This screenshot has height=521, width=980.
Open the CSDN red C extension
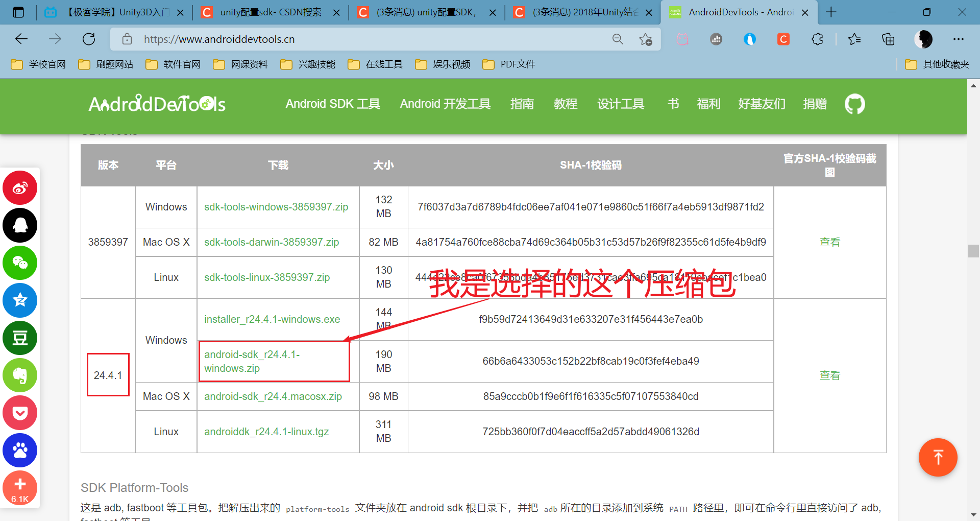tap(783, 39)
